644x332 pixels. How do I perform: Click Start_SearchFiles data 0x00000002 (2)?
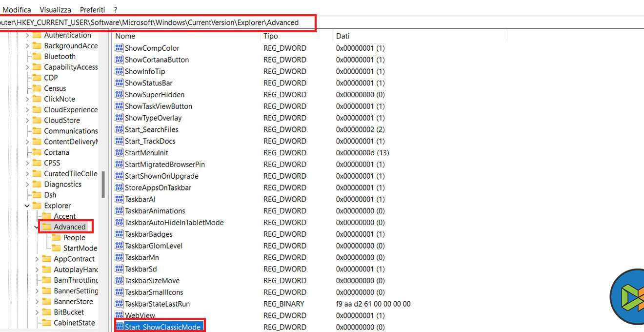coord(361,129)
